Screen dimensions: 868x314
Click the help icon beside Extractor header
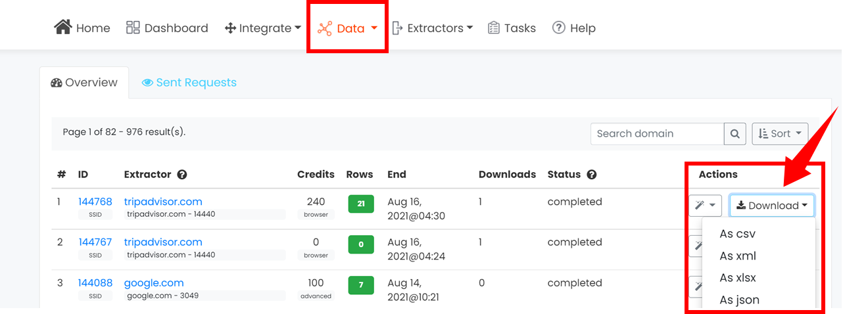click(x=182, y=175)
